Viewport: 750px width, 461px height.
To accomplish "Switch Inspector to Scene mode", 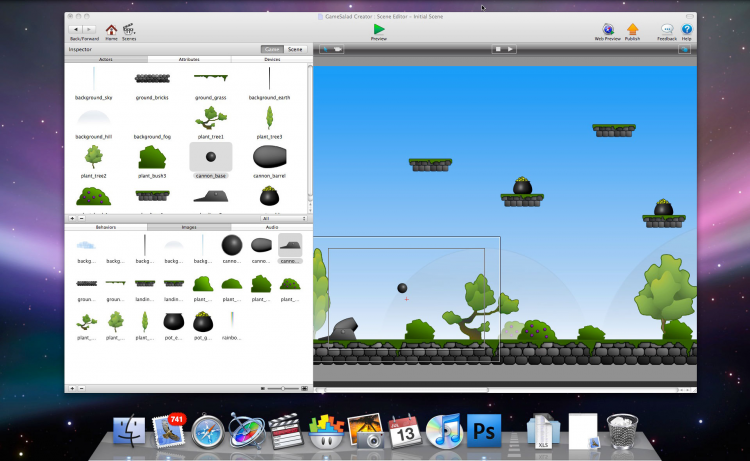I will pyautogui.click(x=295, y=49).
